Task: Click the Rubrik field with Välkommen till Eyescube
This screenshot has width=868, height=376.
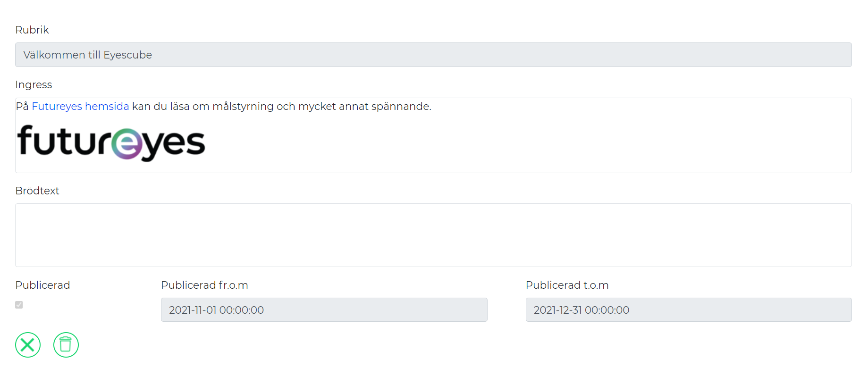Action: coord(433,55)
